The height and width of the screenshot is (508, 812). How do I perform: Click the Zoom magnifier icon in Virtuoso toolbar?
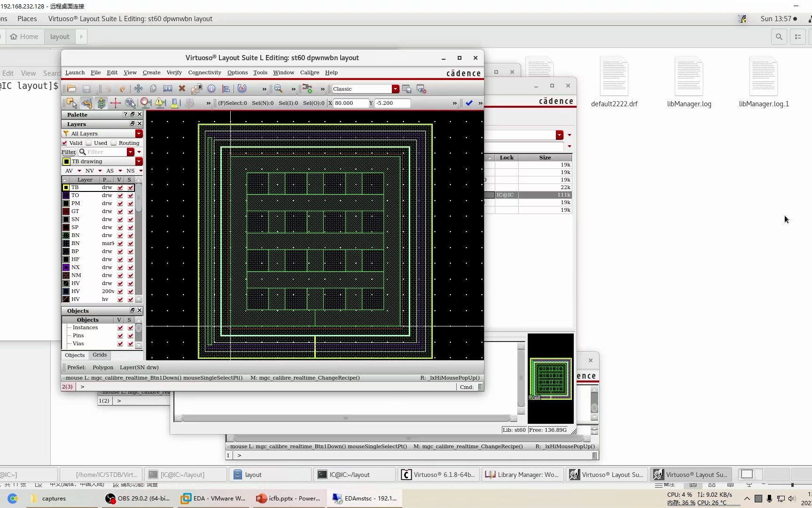(279, 88)
